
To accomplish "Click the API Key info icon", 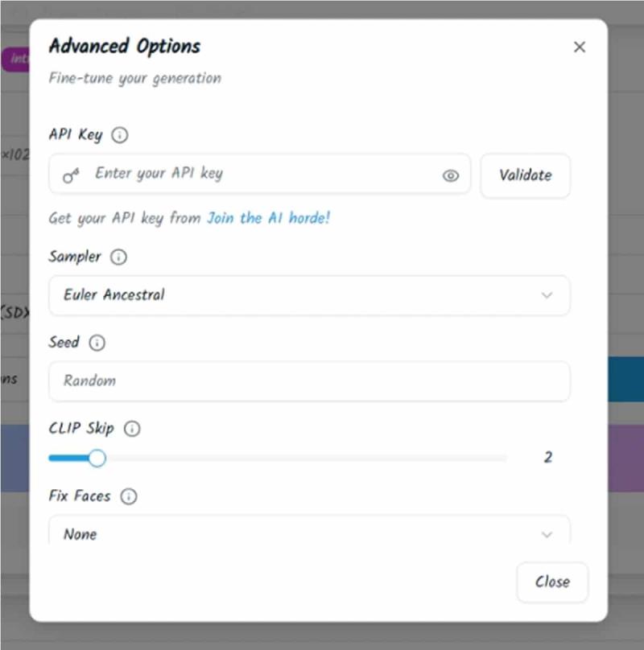I will point(120,135).
